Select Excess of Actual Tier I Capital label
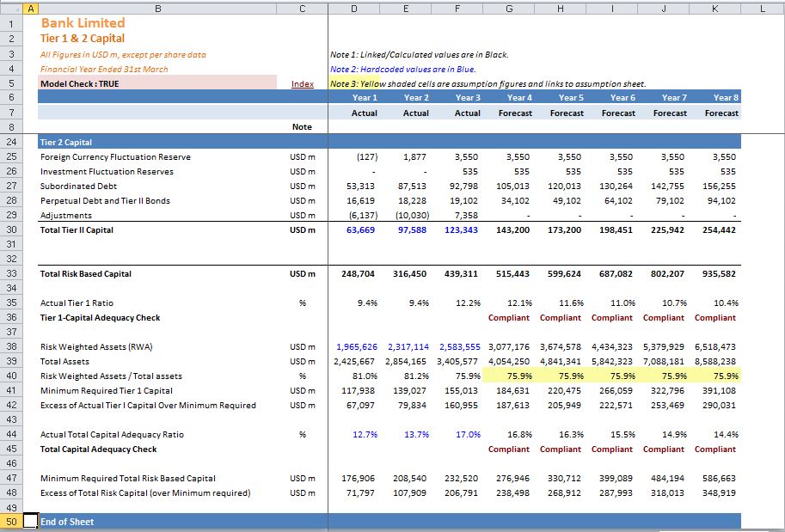Viewport: 785px width, 532px height. (148, 406)
